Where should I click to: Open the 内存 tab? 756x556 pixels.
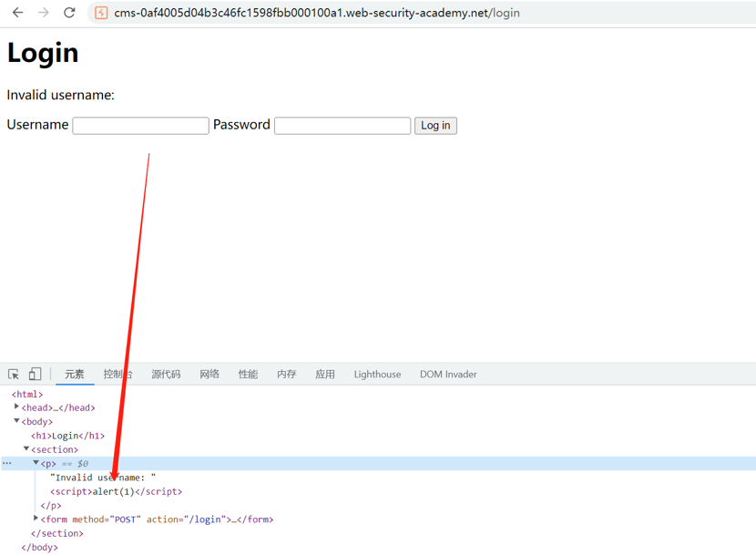pyautogui.click(x=286, y=374)
